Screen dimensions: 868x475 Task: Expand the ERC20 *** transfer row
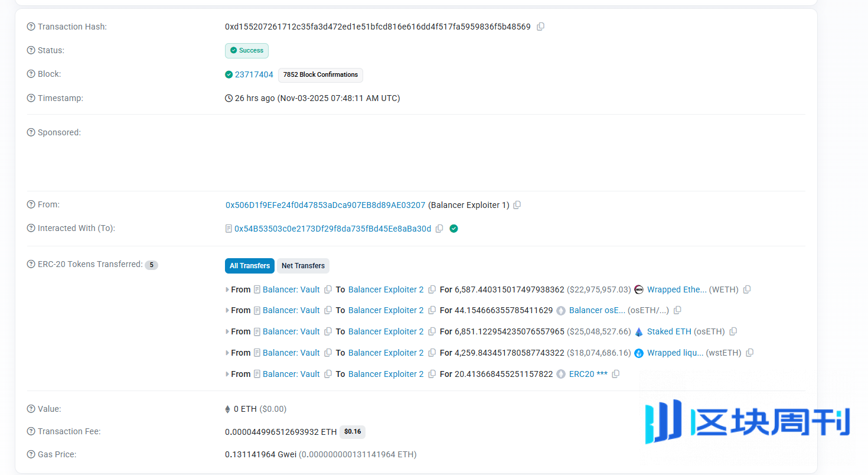[x=227, y=374]
